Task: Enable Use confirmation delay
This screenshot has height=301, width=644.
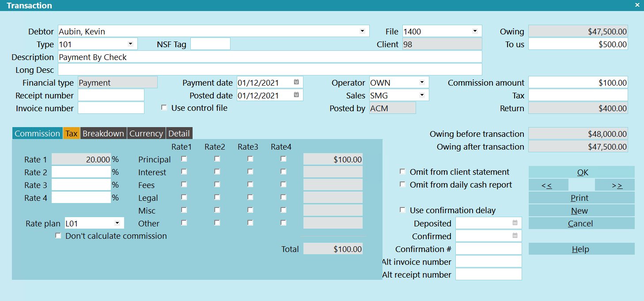Action: (402, 210)
